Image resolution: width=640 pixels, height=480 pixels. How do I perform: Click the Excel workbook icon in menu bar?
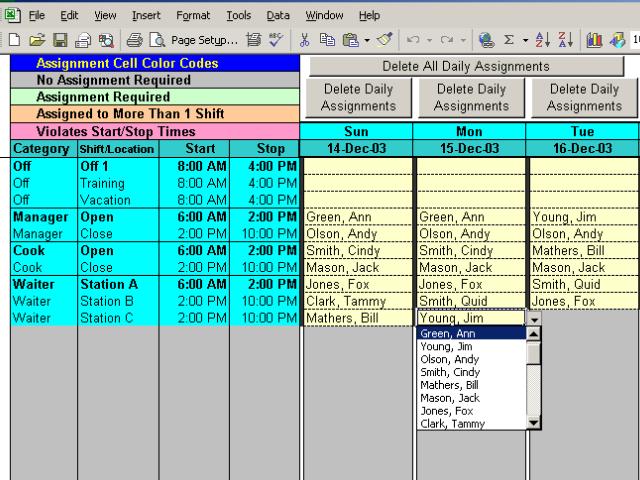(13, 15)
